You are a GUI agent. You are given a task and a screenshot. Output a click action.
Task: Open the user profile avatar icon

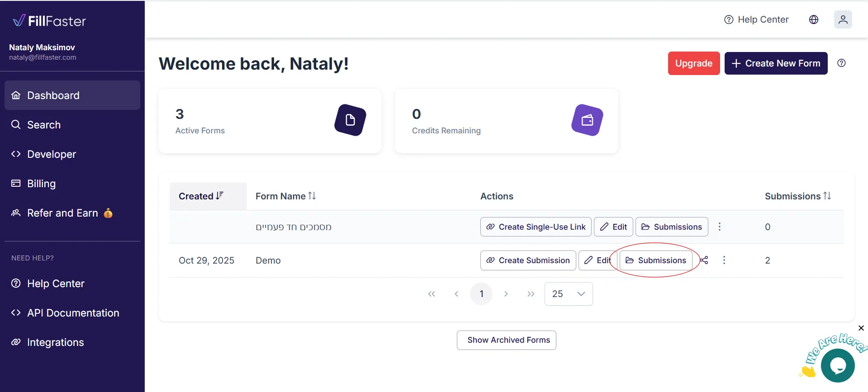pos(843,19)
